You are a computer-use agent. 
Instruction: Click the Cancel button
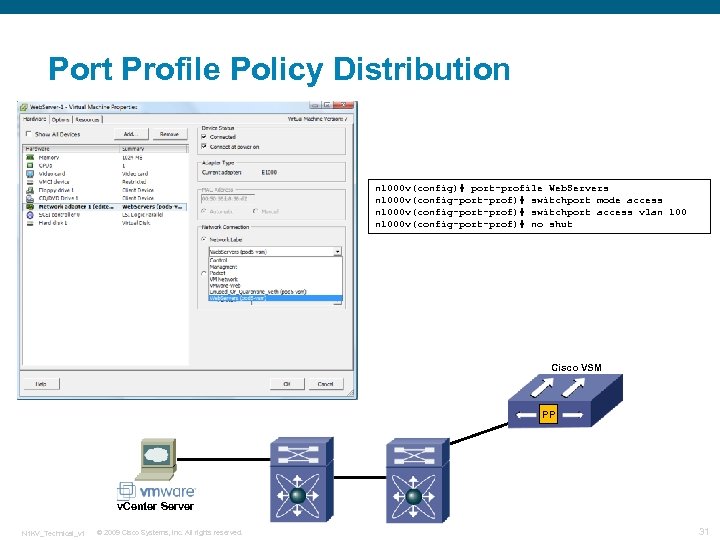point(325,384)
